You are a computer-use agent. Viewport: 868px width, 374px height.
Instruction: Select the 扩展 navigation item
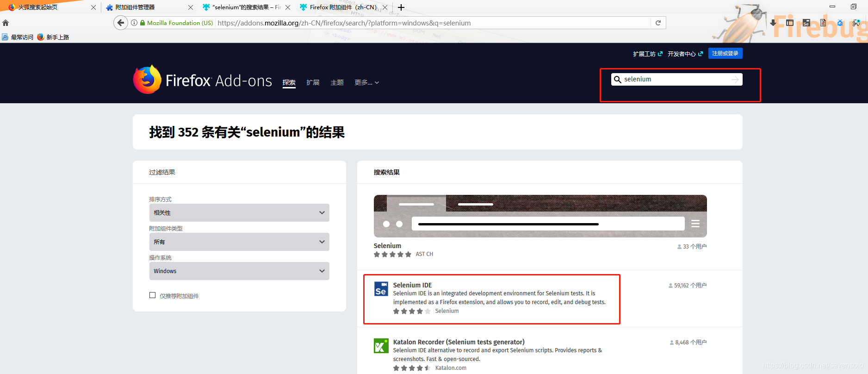pos(313,82)
